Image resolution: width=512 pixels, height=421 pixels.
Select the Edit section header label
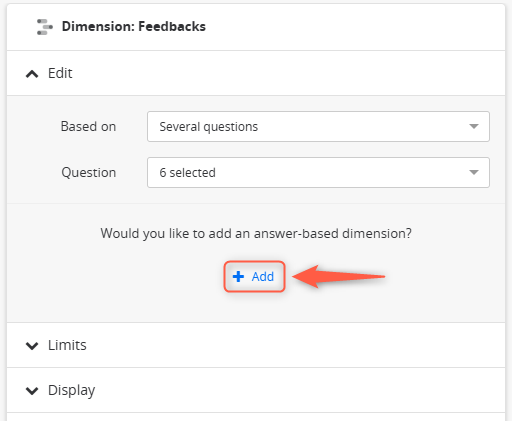(60, 73)
